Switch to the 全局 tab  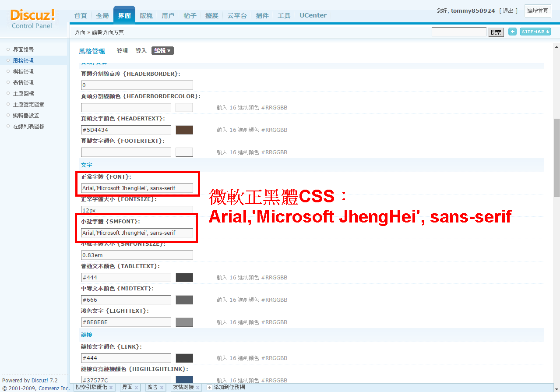102,15
